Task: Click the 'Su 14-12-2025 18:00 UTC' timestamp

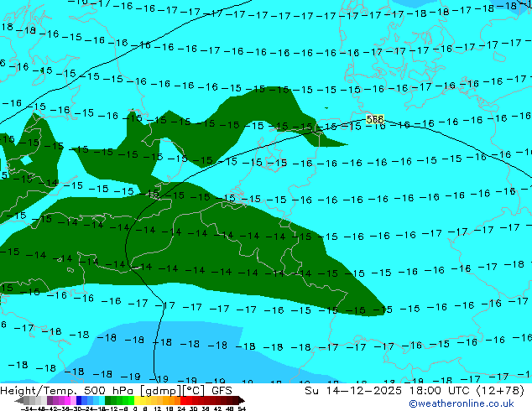Action: pyautogui.click(x=389, y=391)
